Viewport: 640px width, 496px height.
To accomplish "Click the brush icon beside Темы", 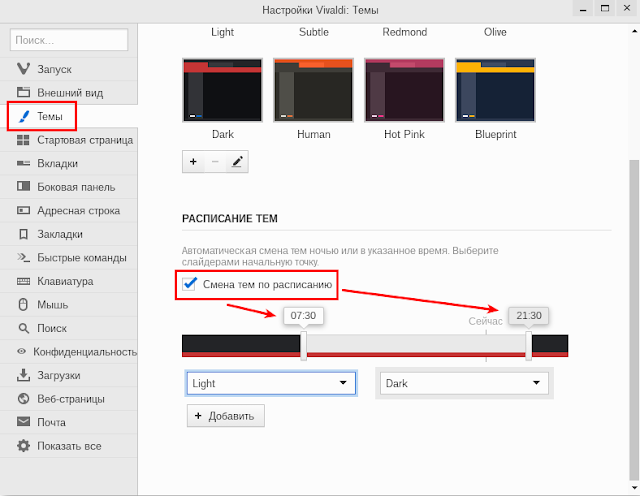I will pos(24,116).
